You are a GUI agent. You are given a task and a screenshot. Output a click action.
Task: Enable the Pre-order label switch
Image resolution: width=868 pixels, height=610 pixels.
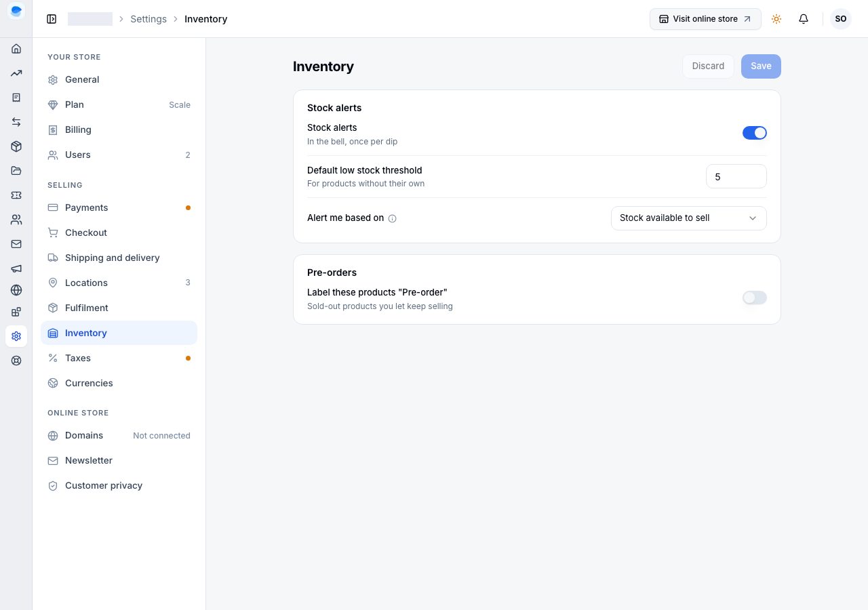click(755, 298)
